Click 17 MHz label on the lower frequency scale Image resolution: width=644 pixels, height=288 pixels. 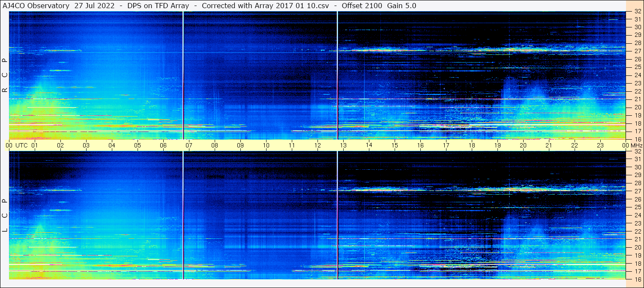tap(637, 271)
